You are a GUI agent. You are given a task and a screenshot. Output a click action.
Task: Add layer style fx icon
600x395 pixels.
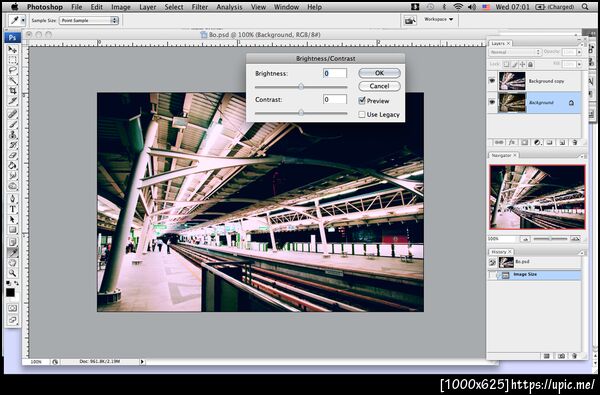pyautogui.click(x=512, y=142)
